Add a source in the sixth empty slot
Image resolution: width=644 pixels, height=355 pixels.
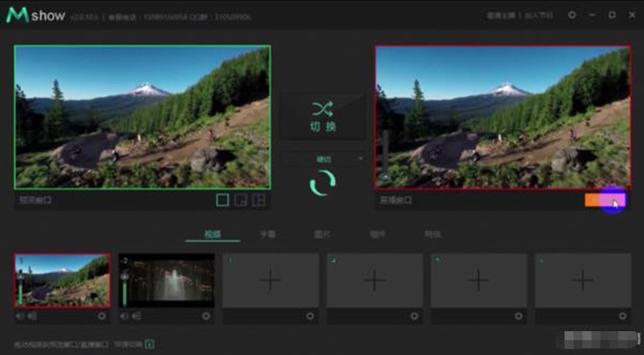583,280
